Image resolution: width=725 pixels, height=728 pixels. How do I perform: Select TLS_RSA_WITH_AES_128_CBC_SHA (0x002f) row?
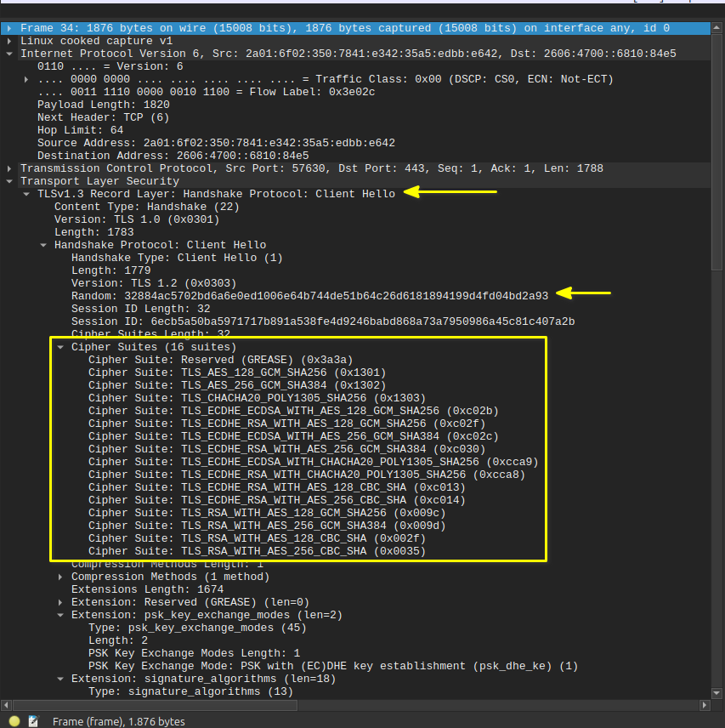(x=257, y=539)
